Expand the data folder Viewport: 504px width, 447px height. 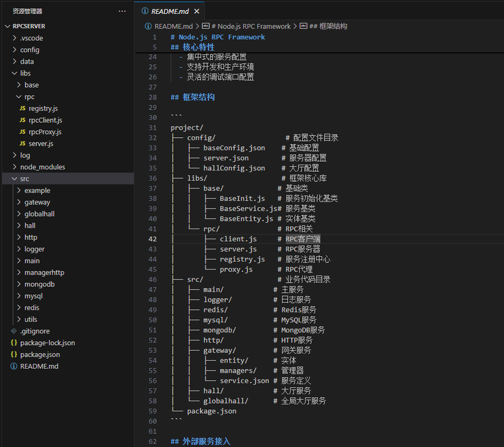tap(14, 61)
